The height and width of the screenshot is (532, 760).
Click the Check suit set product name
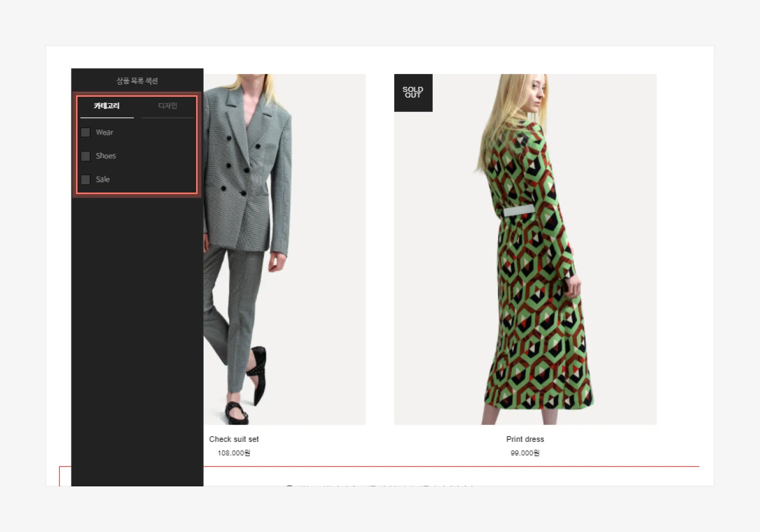(234, 439)
